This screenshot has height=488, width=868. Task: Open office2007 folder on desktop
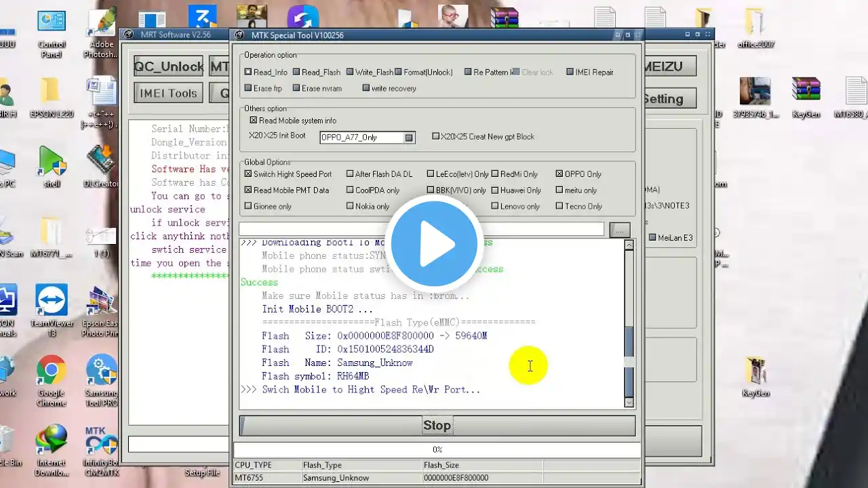755,24
